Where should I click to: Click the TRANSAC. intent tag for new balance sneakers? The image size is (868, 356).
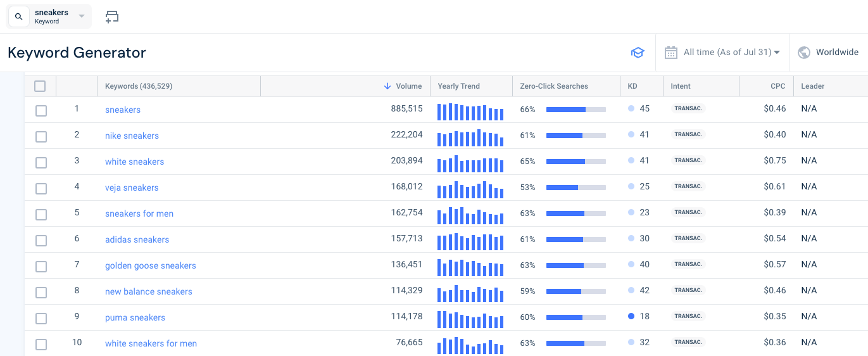pos(688,290)
